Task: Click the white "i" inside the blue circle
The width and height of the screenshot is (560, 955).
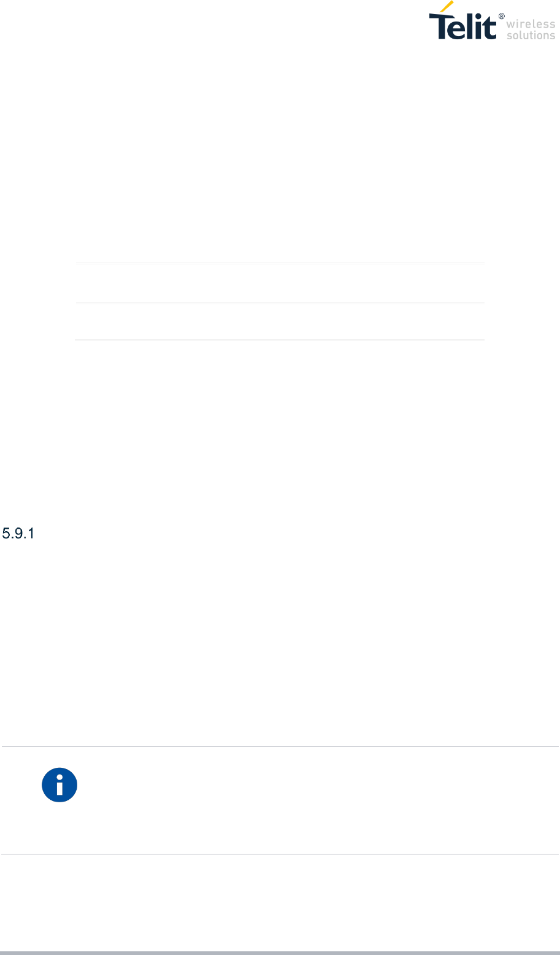Action: [x=59, y=785]
